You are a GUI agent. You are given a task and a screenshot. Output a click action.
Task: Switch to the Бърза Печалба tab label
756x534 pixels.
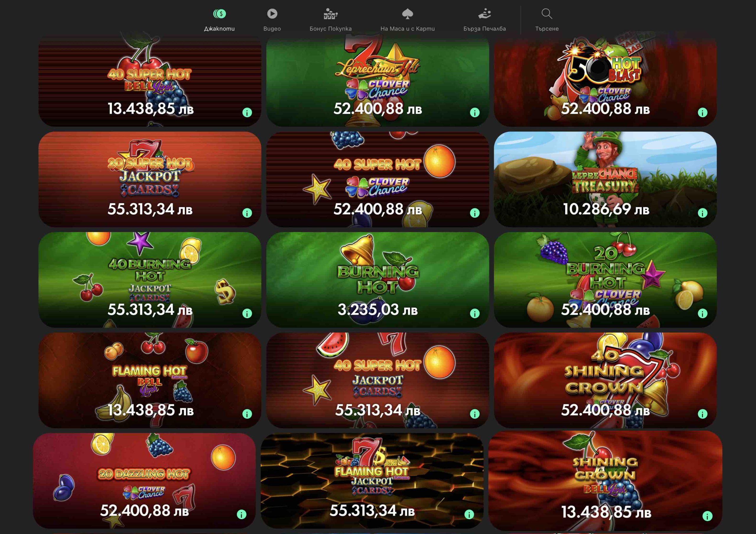tap(484, 29)
